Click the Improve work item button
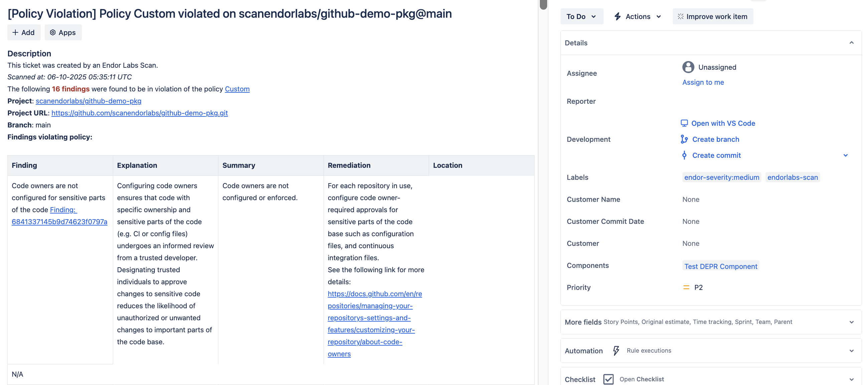This screenshot has height=385, width=868. (x=713, y=16)
